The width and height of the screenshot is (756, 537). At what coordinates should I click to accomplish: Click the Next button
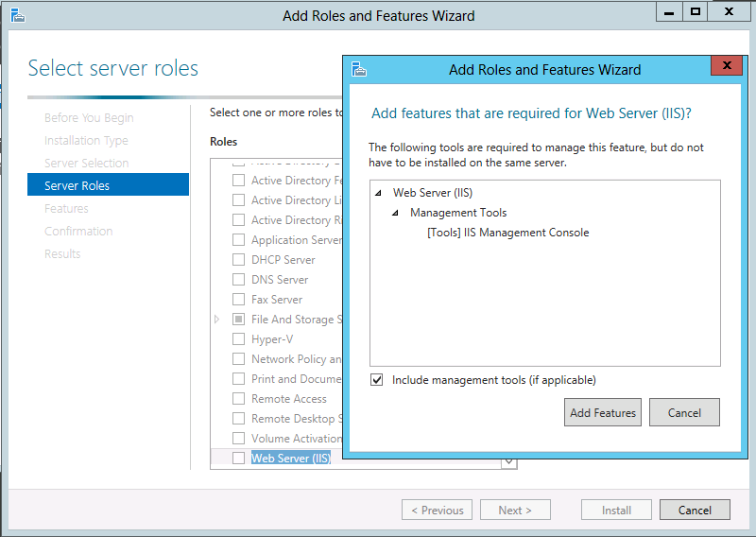515,510
